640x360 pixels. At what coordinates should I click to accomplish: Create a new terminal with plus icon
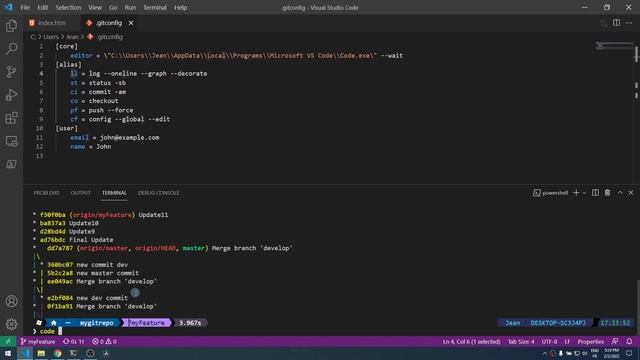point(576,193)
